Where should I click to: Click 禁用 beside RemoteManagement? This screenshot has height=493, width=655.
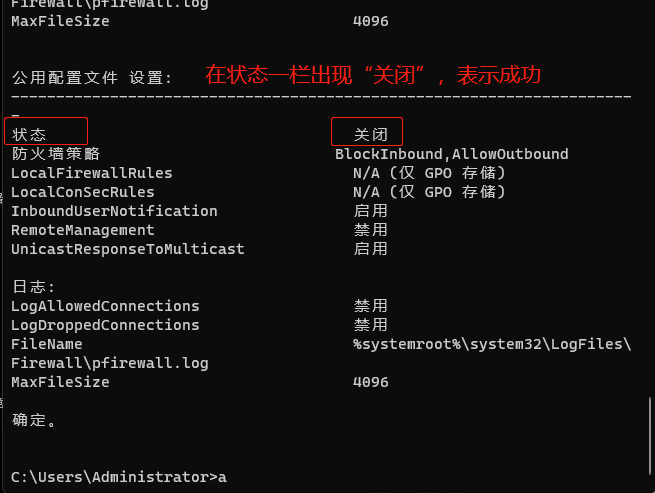[370, 230]
